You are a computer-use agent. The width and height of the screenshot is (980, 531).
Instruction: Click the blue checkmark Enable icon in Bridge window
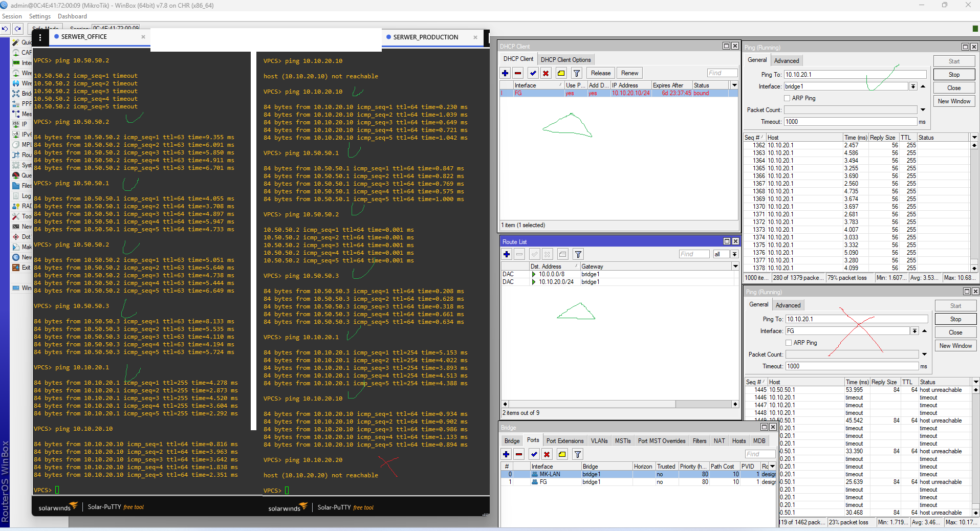534,454
